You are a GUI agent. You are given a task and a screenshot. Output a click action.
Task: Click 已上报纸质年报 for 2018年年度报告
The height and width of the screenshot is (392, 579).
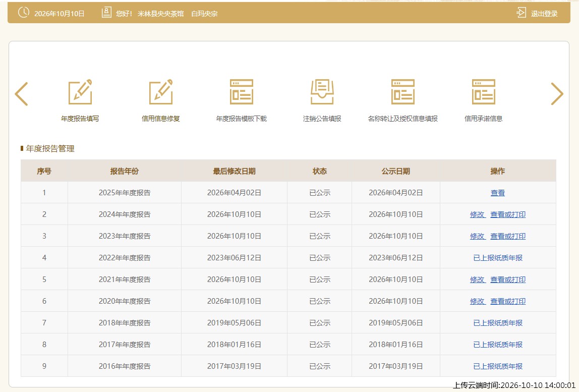point(498,323)
